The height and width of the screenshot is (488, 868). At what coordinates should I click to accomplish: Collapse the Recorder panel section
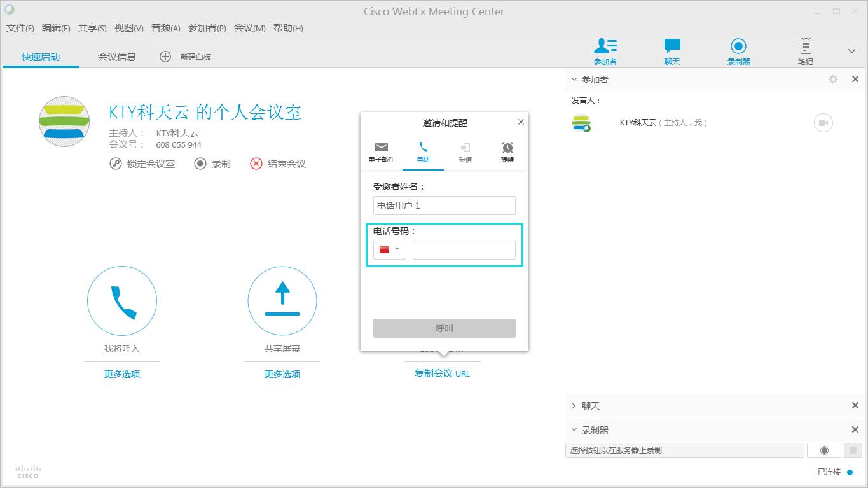tap(574, 430)
